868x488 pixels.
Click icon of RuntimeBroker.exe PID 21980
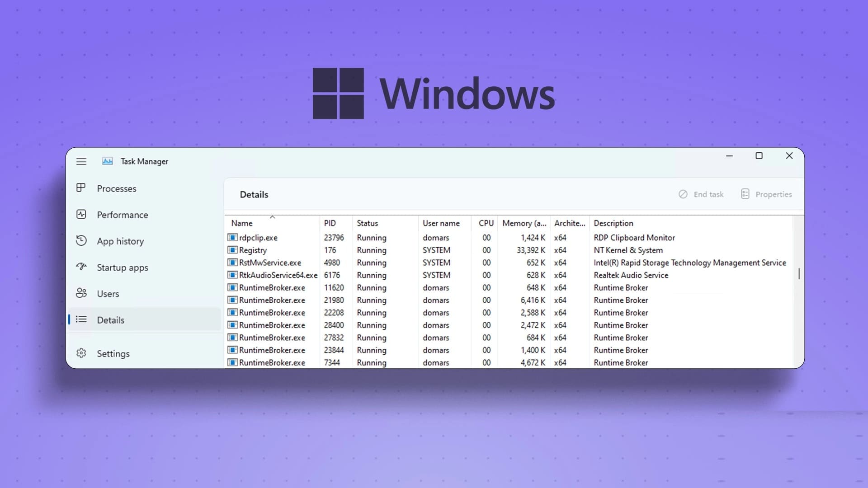[x=232, y=300]
